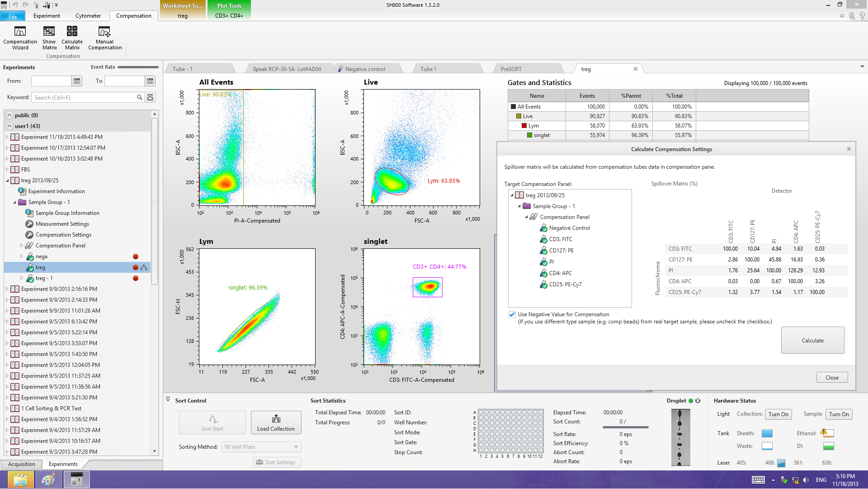Image resolution: width=868 pixels, height=489 pixels.
Task: Collapse the treg 2013/09/25 experiment
Action: click(8, 180)
